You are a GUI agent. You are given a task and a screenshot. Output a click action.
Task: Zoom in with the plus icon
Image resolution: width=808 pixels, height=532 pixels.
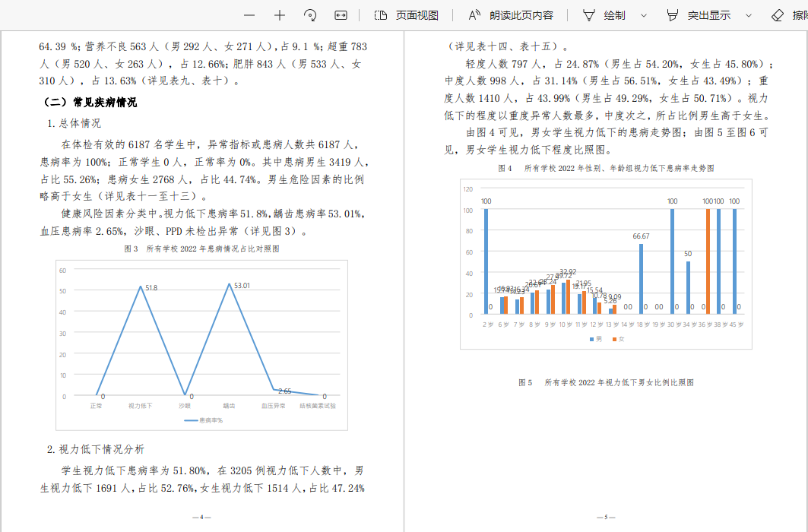click(x=280, y=15)
